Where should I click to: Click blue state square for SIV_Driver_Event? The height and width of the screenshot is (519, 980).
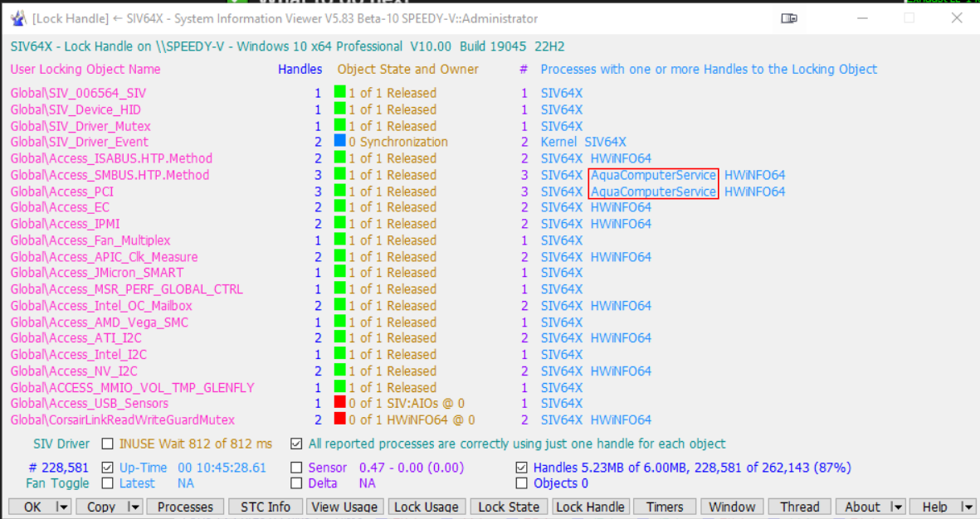tap(339, 140)
